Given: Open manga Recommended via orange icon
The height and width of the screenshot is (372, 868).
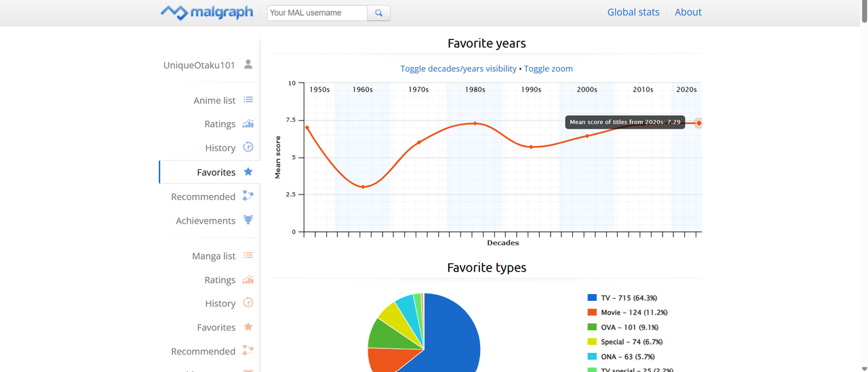Looking at the screenshot, I should click(248, 350).
